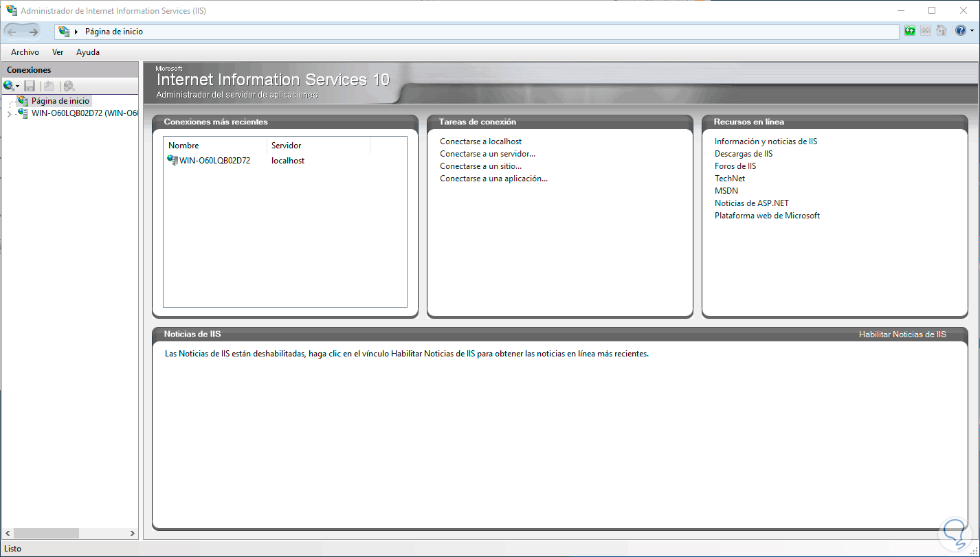This screenshot has width=980, height=557.
Task: Open Plataforma web de Microsoft link
Action: click(x=767, y=216)
